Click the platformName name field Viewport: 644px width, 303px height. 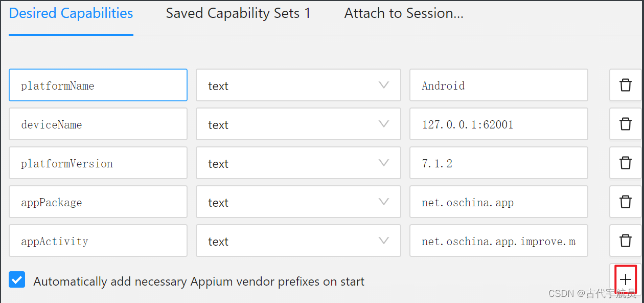tap(98, 85)
